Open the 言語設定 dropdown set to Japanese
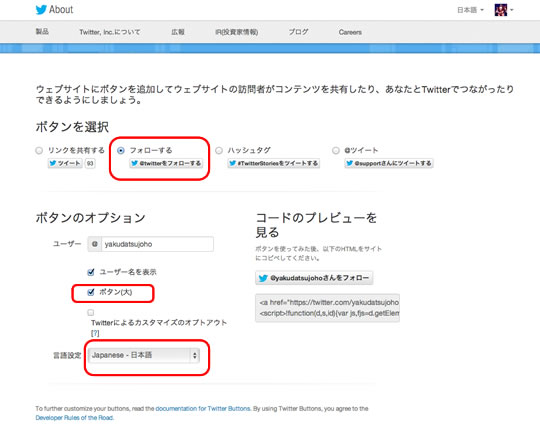 pos(144,355)
